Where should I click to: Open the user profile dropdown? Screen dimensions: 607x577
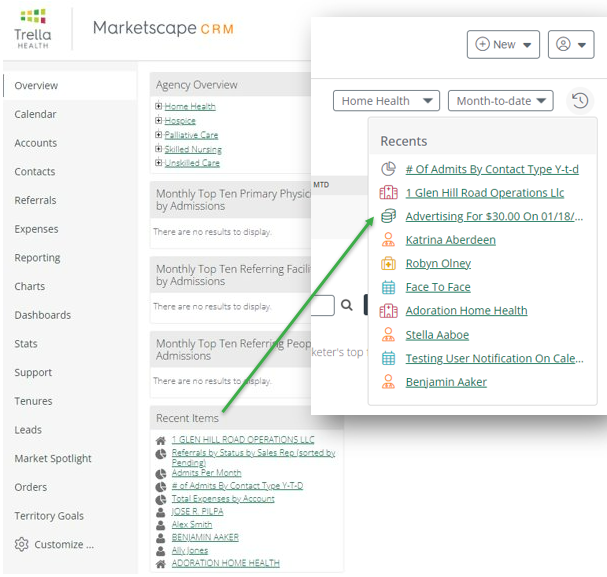tap(571, 45)
